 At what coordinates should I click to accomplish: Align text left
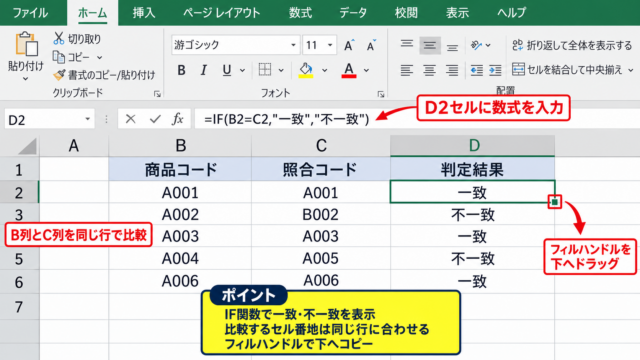(x=407, y=70)
